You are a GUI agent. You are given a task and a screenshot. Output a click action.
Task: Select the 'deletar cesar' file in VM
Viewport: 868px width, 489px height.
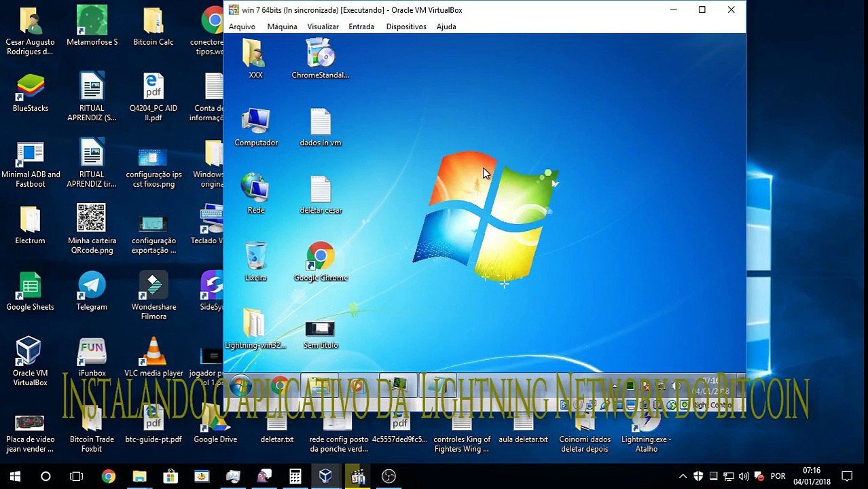coord(321,194)
